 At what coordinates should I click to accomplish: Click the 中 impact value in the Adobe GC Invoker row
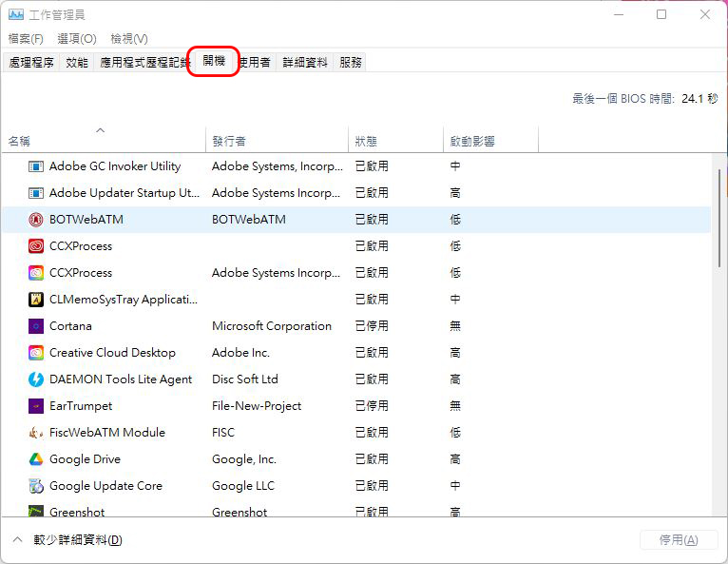[x=455, y=166]
